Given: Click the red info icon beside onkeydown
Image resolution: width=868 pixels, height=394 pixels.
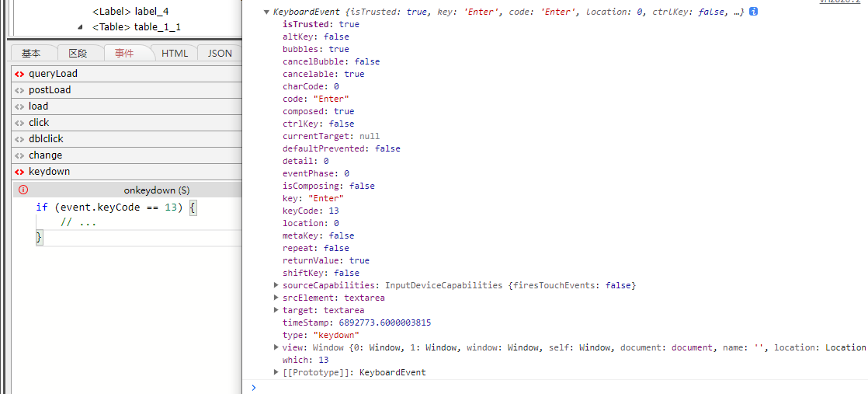Looking at the screenshot, I should tap(23, 190).
